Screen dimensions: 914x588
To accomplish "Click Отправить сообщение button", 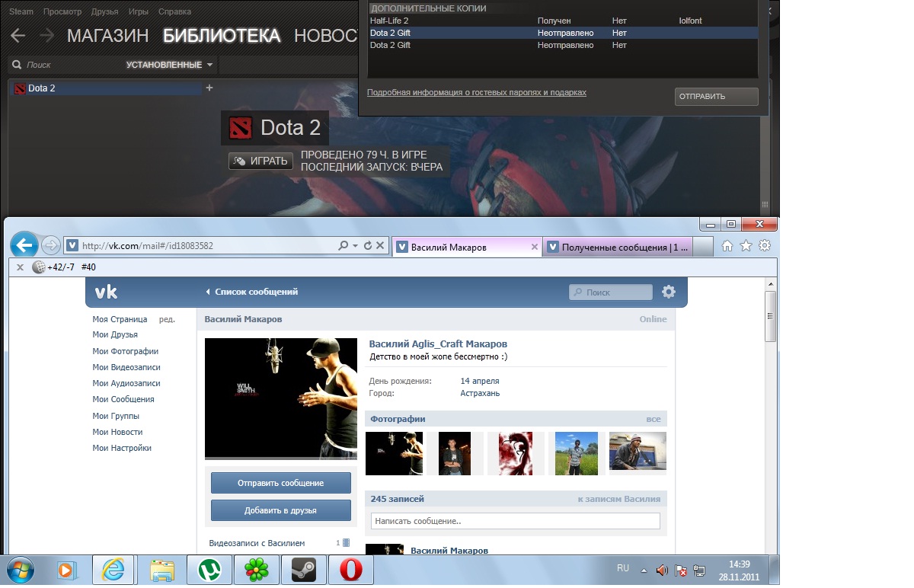I will click(x=280, y=483).
